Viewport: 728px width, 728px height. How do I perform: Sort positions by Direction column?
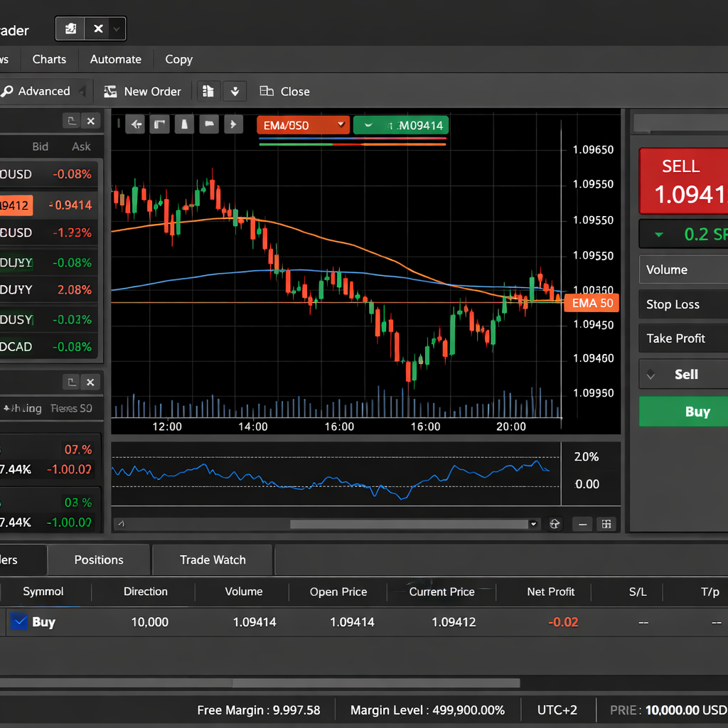[145, 591]
